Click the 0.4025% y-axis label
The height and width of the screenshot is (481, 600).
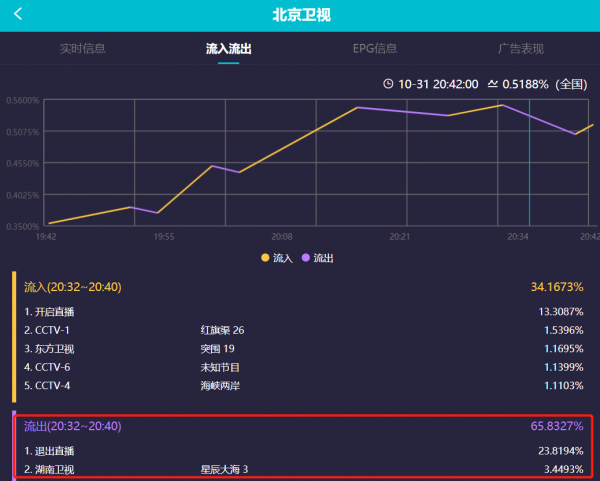(x=23, y=195)
